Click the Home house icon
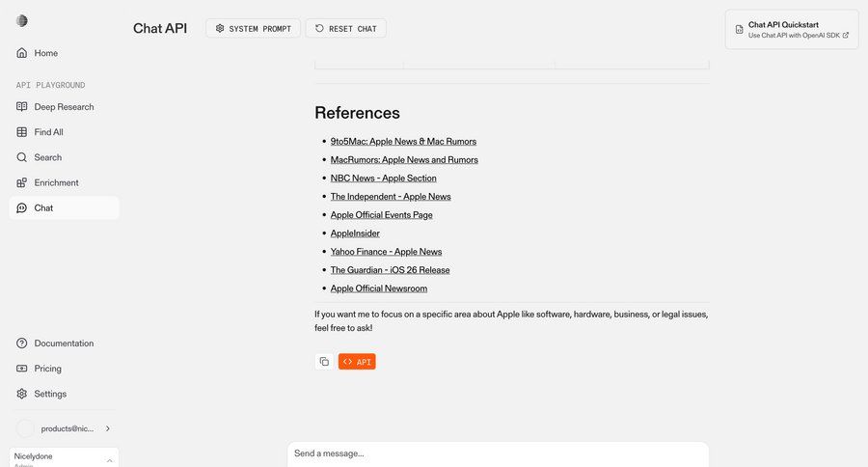868x467 pixels. tap(22, 53)
